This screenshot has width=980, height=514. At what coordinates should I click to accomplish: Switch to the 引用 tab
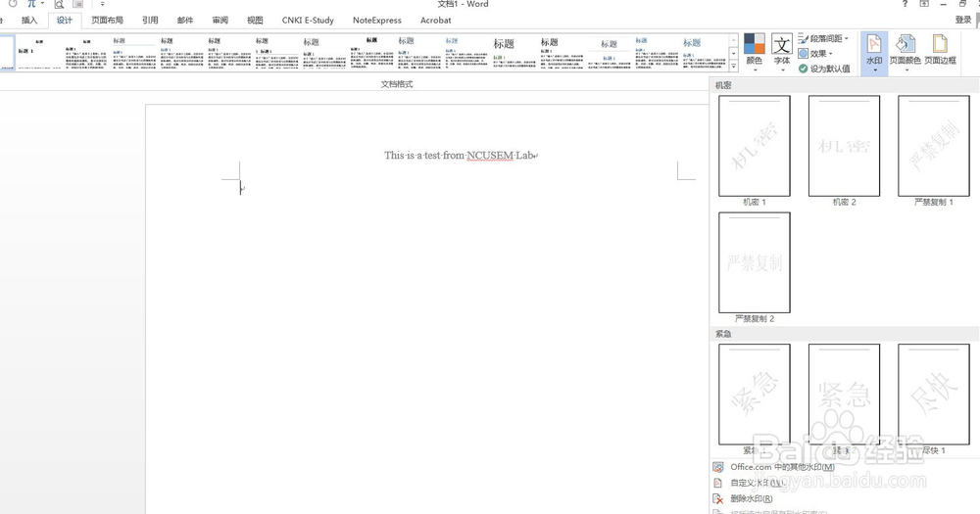coord(150,20)
